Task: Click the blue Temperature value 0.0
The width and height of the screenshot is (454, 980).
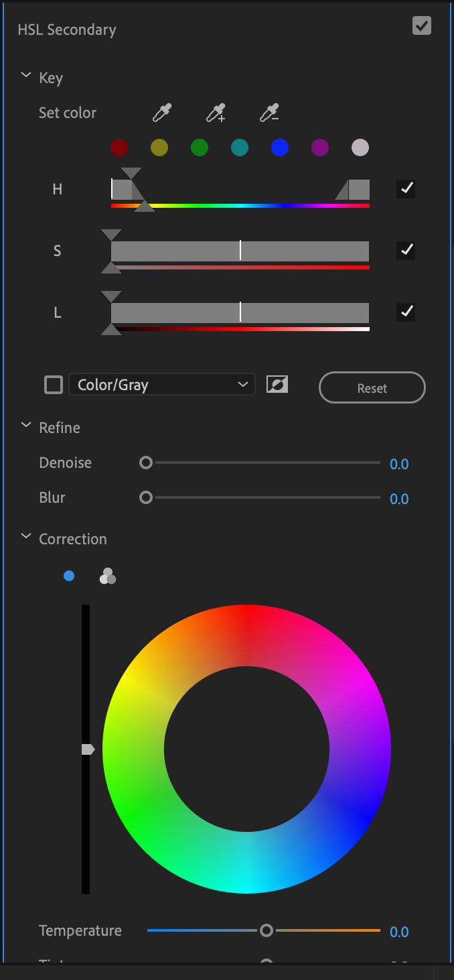Action: click(x=399, y=932)
